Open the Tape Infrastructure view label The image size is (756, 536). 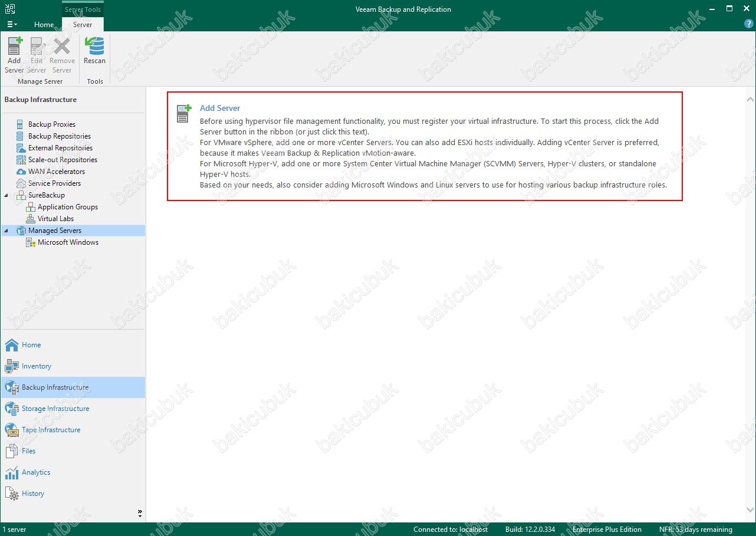(x=51, y=430)
